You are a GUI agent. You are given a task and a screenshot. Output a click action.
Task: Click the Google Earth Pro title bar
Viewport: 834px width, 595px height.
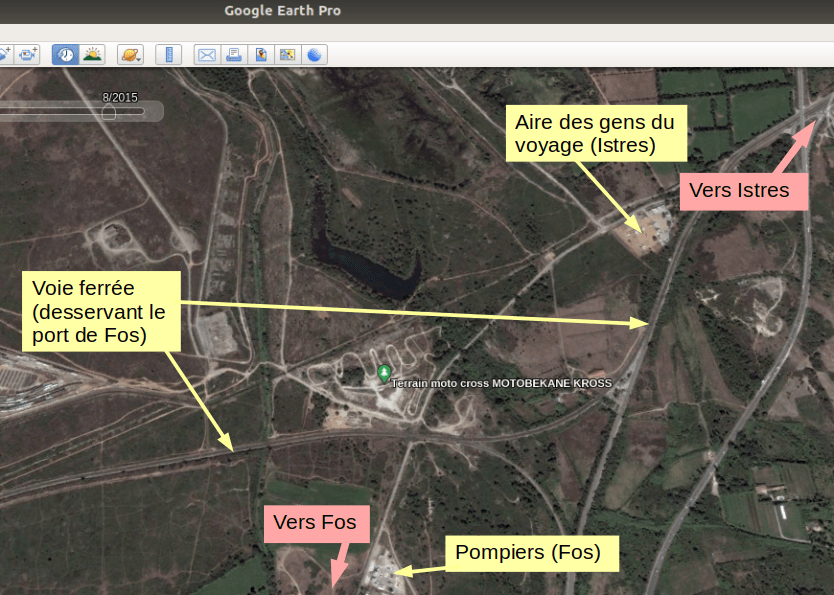(282, 11)
